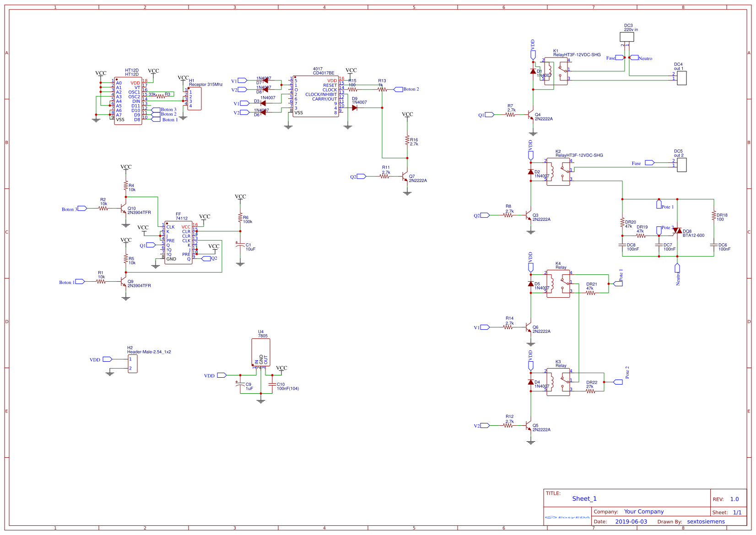Select the 'Your Company' text
Image resolution: width=756 pixels, height=535 pixels.
pos(644,512)
